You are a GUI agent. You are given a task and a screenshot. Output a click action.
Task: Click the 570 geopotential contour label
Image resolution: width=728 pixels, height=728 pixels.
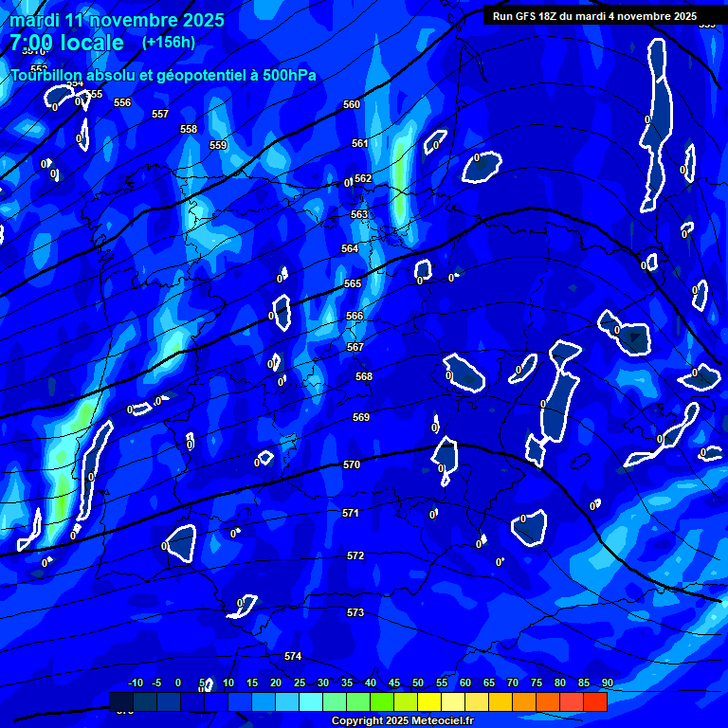(x=352, y=465)
